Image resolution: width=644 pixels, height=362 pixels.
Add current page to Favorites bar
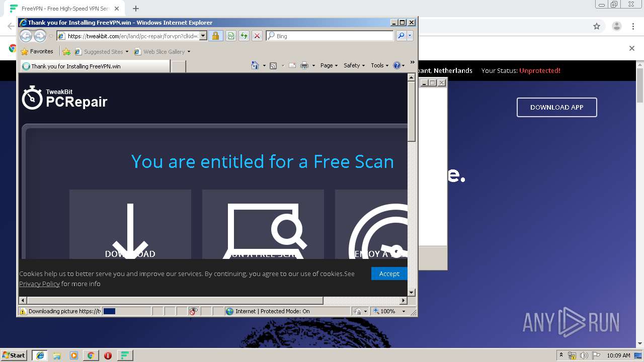click(x=66, y=51)
